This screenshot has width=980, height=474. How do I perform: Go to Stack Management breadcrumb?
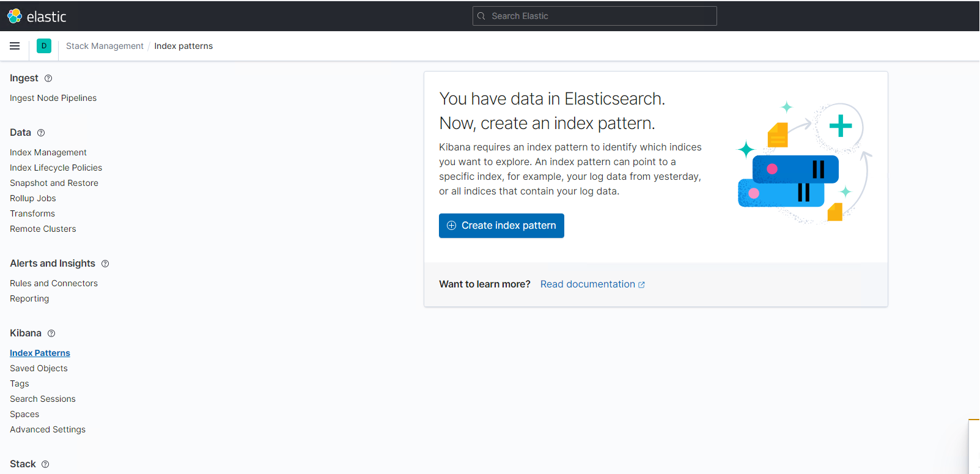click(x=105, y=46)
